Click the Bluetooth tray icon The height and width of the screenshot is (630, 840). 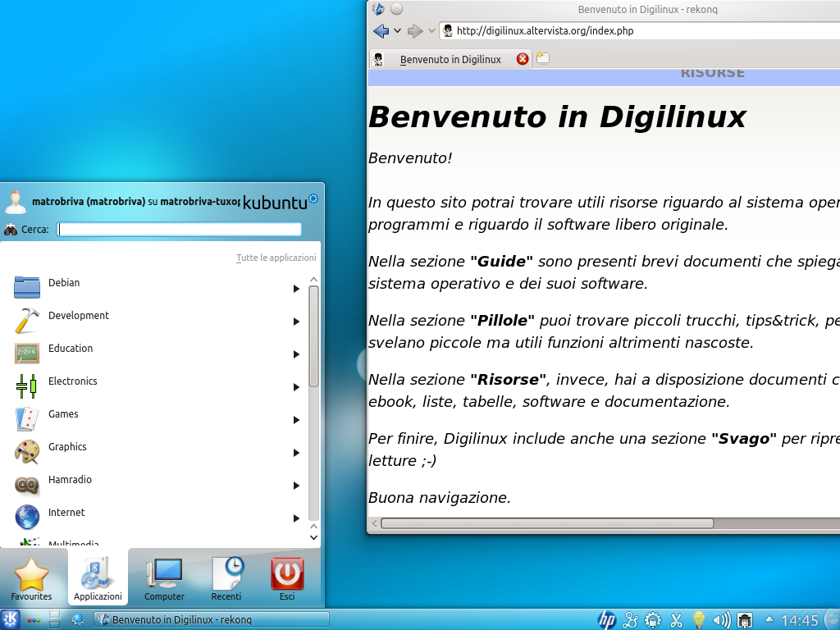[x=630, y=620]
